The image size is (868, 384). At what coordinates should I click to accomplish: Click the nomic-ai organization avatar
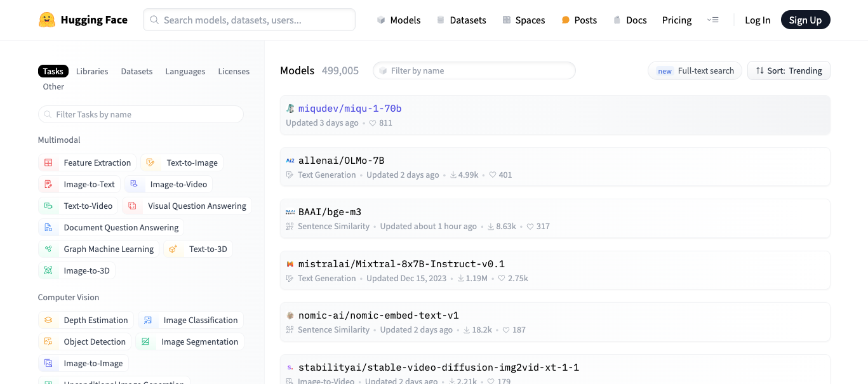click(290, 315)
